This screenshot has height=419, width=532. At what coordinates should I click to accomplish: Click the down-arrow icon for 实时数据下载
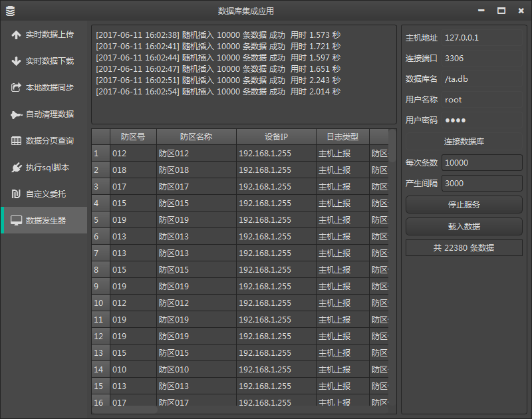click(x=16, y=61)
